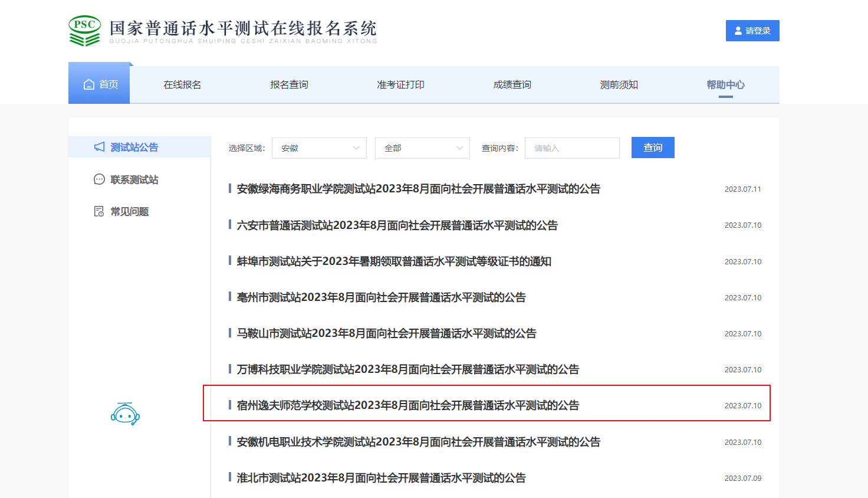This screenshot has height=498, width=868.
Task: Open 宿州逸夫师范学校测试站 announcement
Action: [407, 405]
